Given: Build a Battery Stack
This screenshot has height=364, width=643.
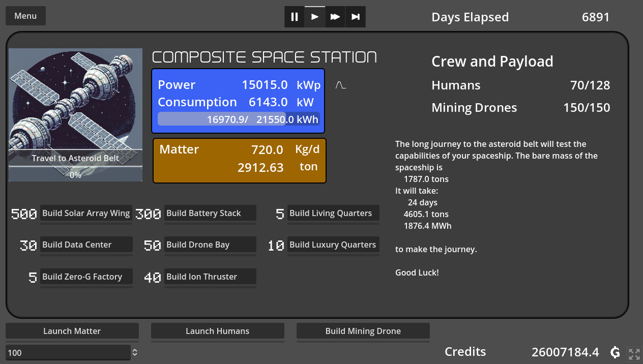Looking at the screenshot, I should (x=210, y=213).
